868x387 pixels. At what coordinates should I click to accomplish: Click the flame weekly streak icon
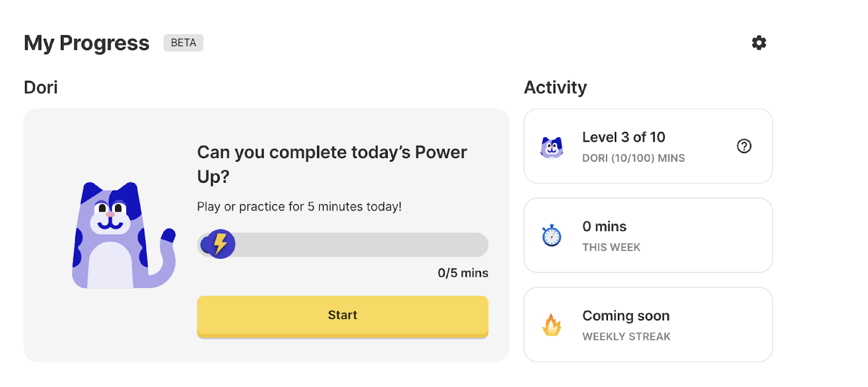tap(551, 325)
